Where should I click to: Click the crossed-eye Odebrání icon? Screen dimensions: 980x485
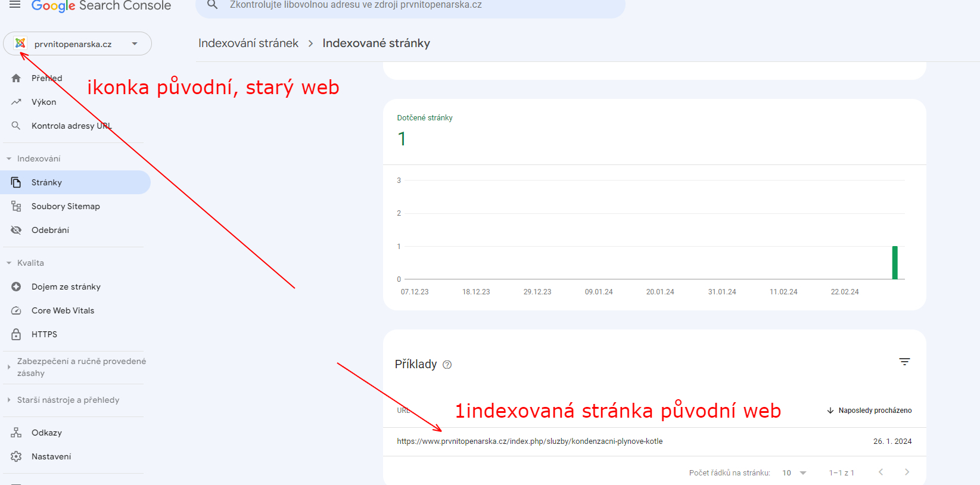click(16, 230)
